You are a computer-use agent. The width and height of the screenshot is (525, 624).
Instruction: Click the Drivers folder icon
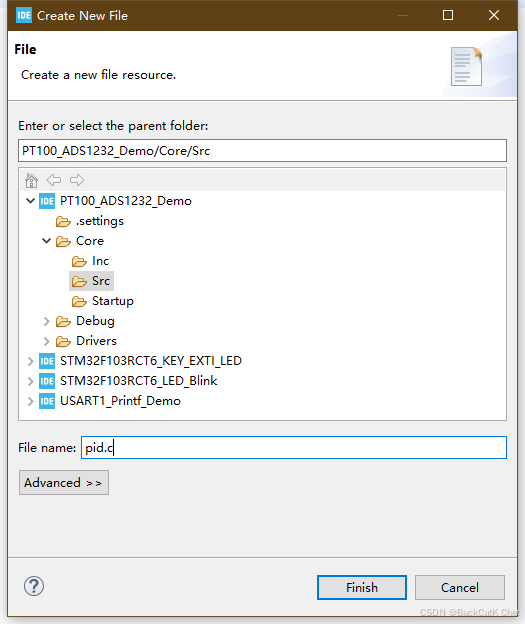(x=63, y=341)
